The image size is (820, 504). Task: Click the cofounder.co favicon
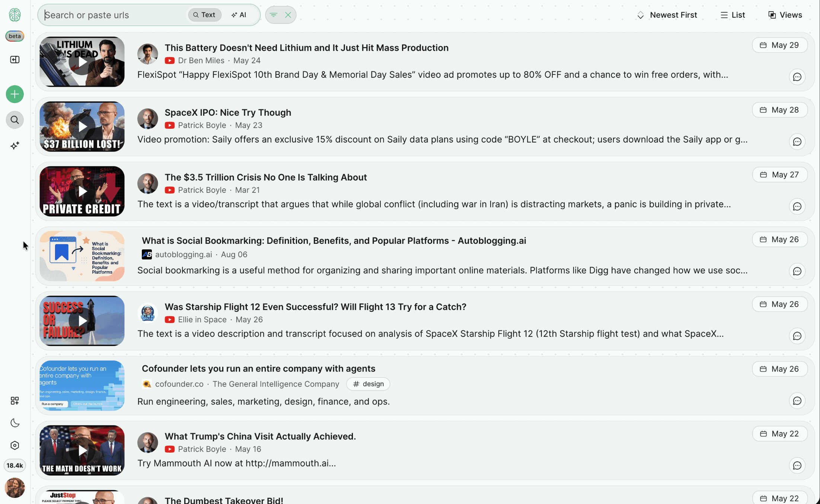point(147,384)
